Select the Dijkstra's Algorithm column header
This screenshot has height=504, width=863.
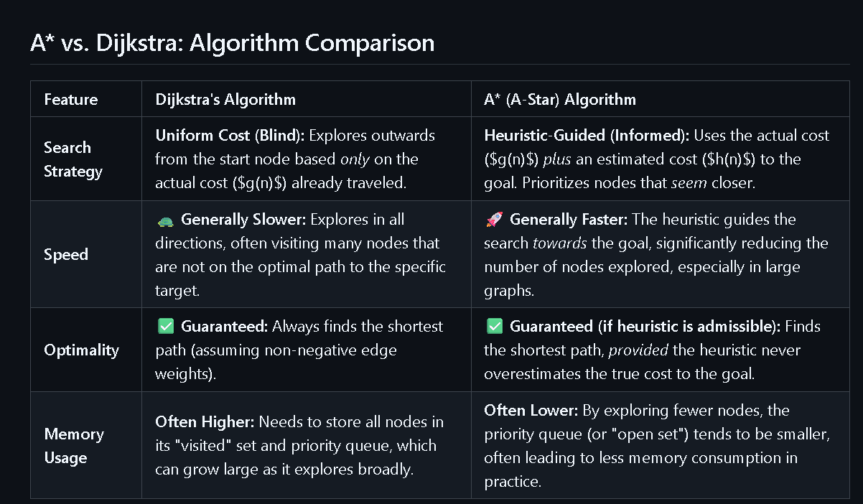point(225,99)
